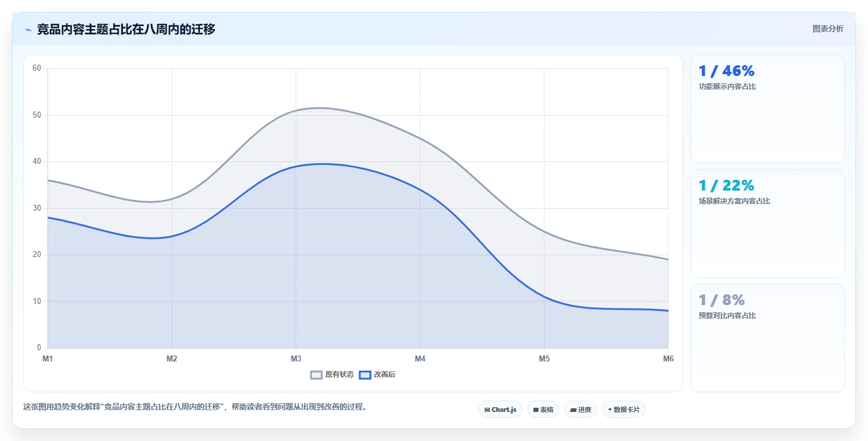Click the 50 y-axis tick label
The image size is (868, 441).
pos(37,115)
